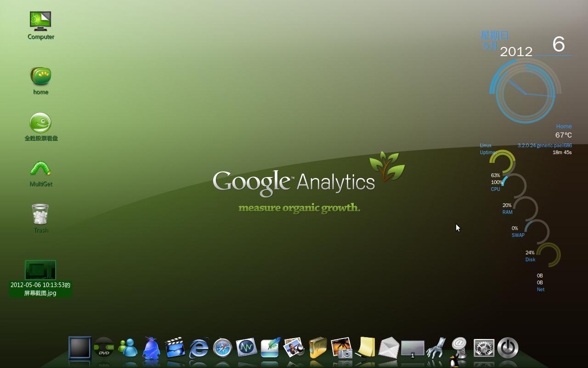Click the dark monitor icon in dock
588x368 pixels.
pyautogui.click(x=80, y=348)
